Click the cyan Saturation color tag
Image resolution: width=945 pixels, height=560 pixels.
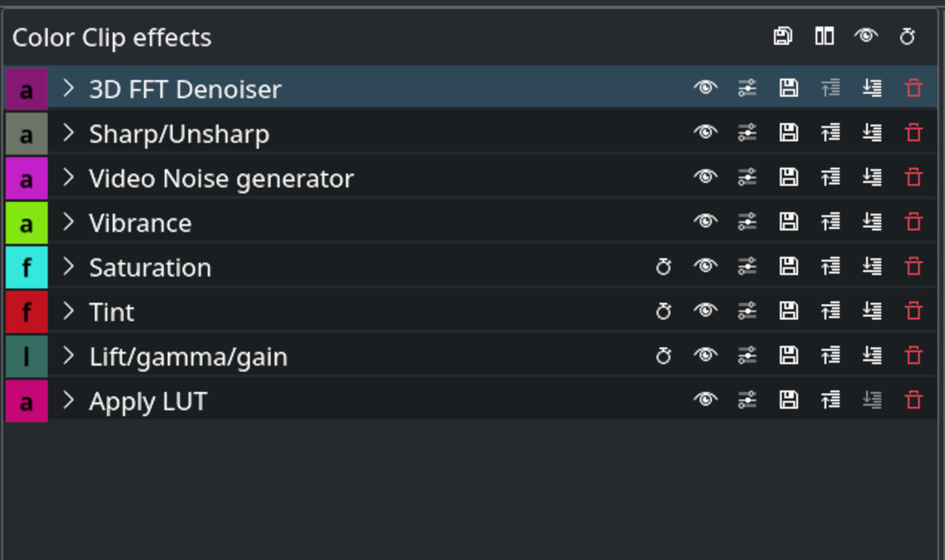point(27,267)
